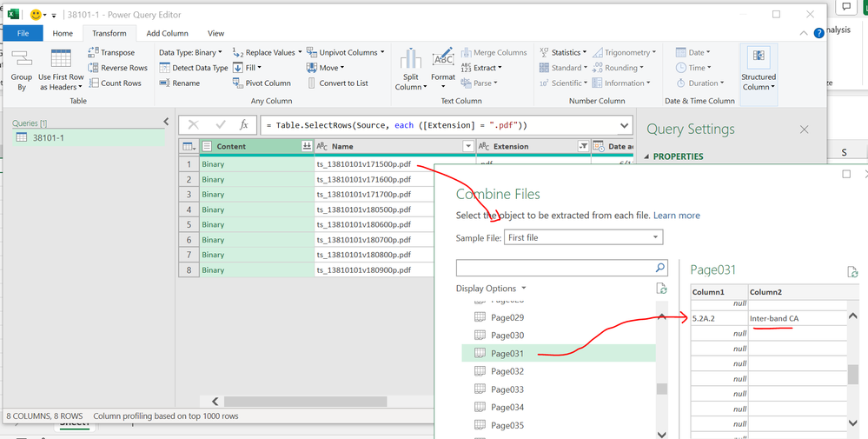Switch to the Home tab
The height and width of the screenshot is (439, 868).
coord(63,33)
